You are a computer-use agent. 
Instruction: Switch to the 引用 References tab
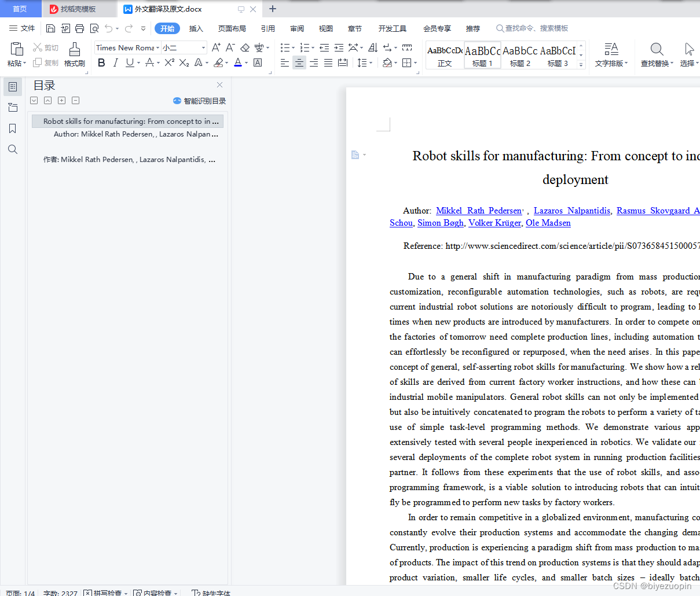click(x=268, y=28)
